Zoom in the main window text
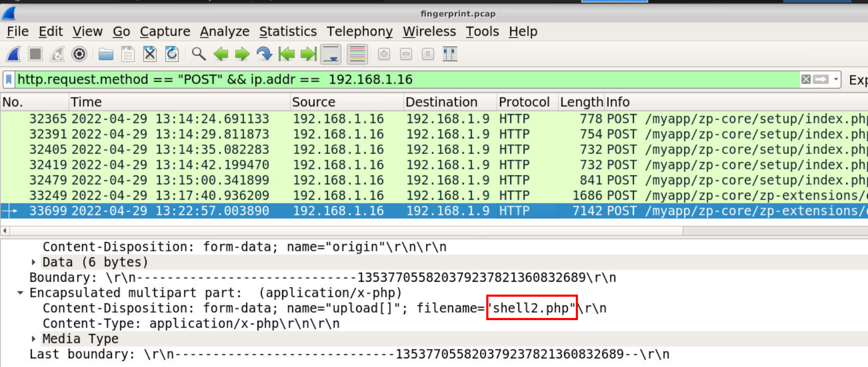This screenshot has height=367, width=868. point(384,54)
